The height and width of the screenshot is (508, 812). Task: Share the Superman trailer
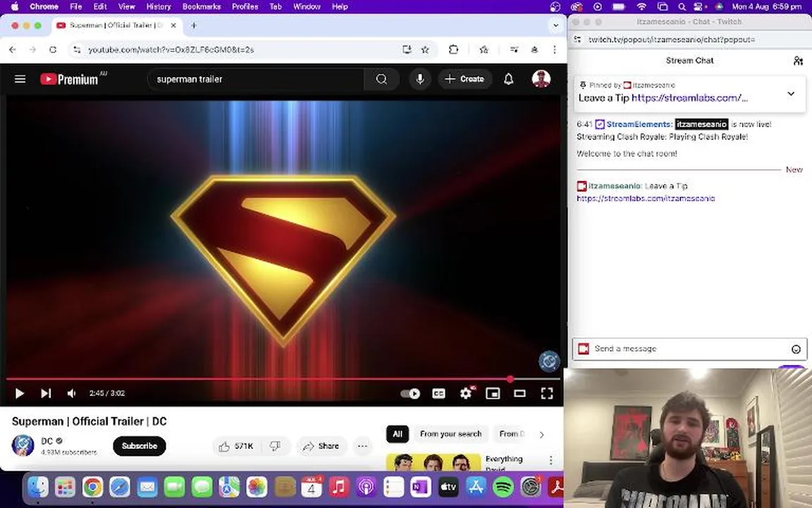click(321, 447)
